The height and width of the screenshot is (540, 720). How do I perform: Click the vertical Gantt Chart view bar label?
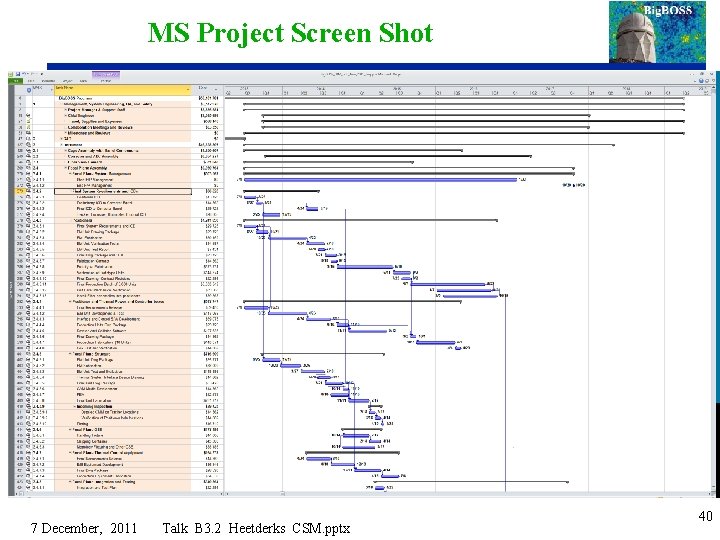[x=11, y=289]
